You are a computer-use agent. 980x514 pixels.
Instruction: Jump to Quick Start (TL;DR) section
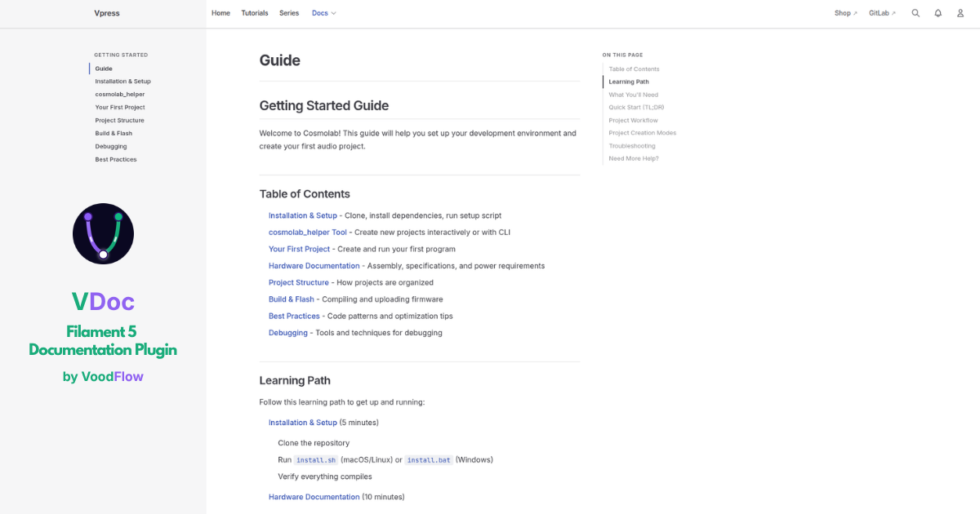tap(636, 107)
